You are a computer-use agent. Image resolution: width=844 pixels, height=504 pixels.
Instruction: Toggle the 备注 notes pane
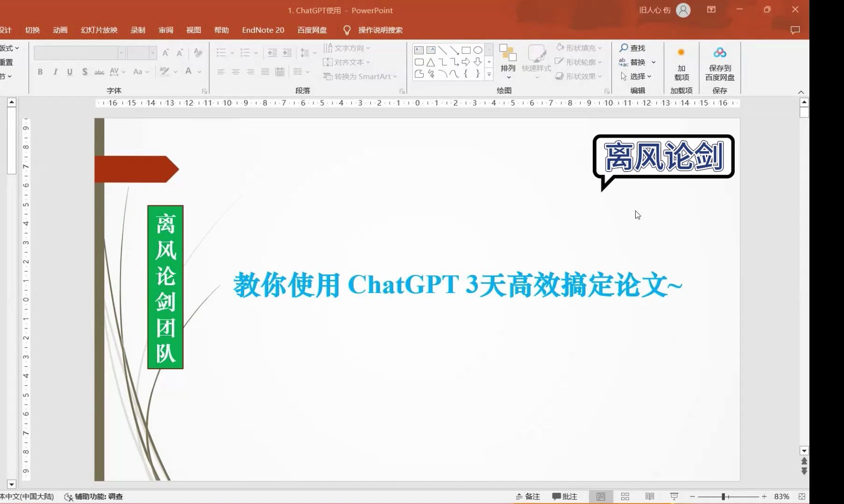click(527, 497)
